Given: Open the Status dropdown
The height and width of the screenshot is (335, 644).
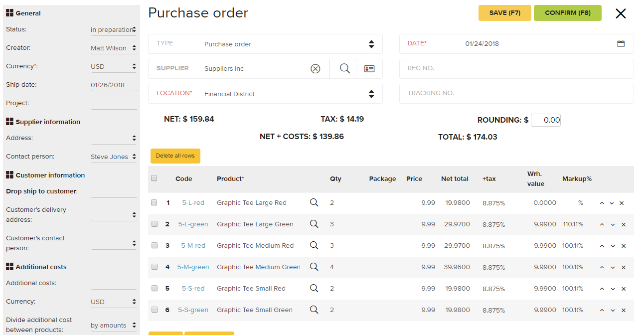Looking at the screenshot, I should (x=114, y=30).
